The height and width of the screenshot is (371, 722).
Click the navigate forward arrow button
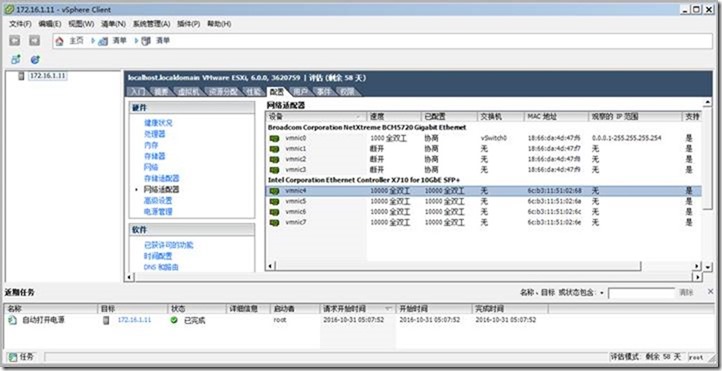coord(35,41)
